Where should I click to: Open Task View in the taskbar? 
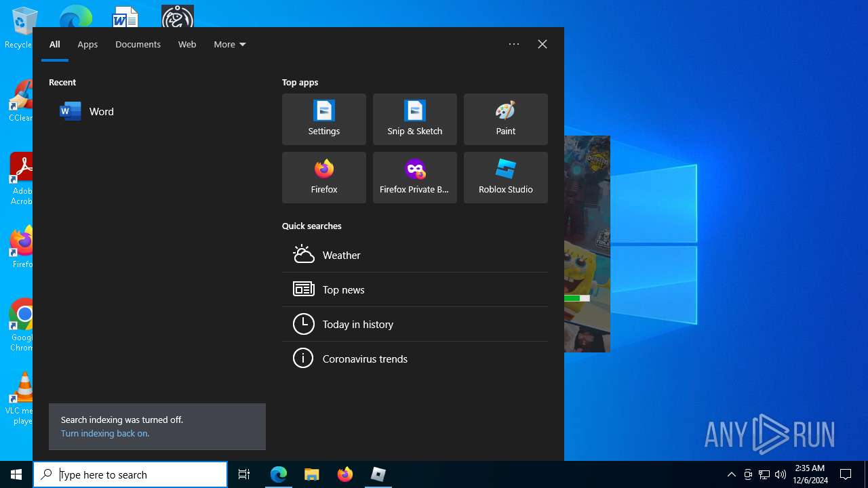pos(244,474)
